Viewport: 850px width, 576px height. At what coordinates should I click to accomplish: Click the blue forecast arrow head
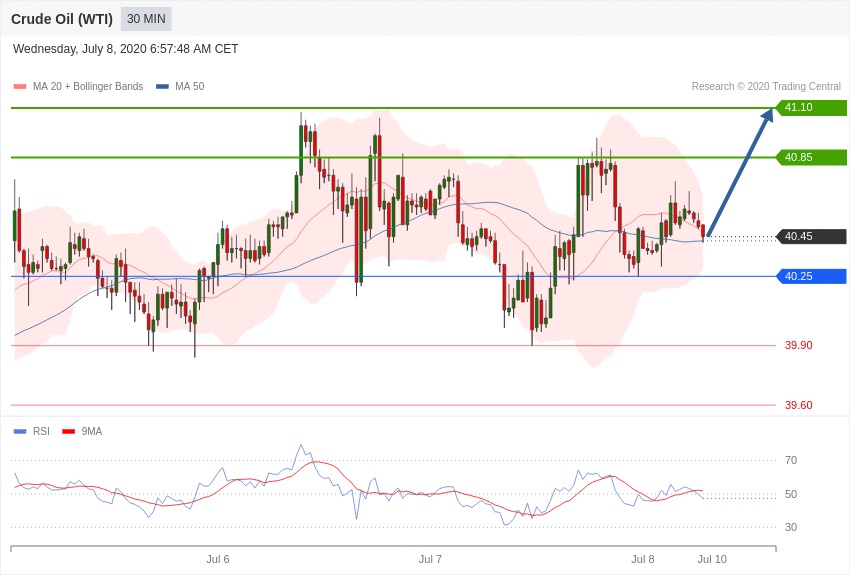coord(767,115)
